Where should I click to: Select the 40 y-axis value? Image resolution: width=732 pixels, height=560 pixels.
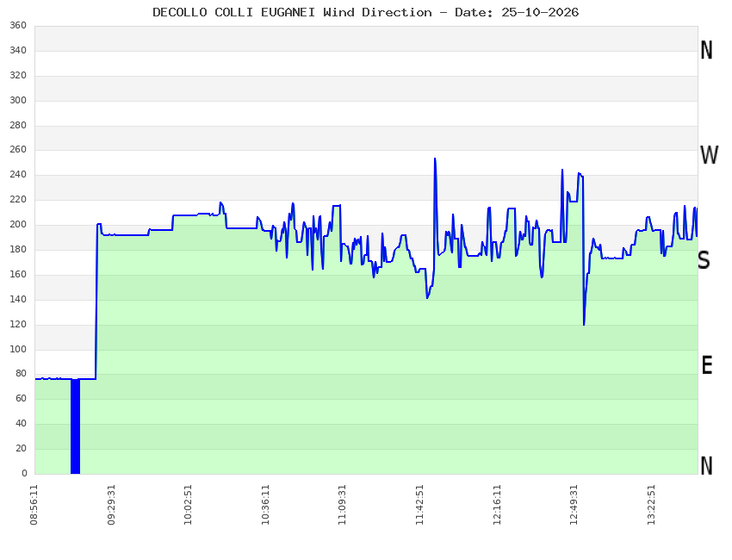click(x=21, y=423)
